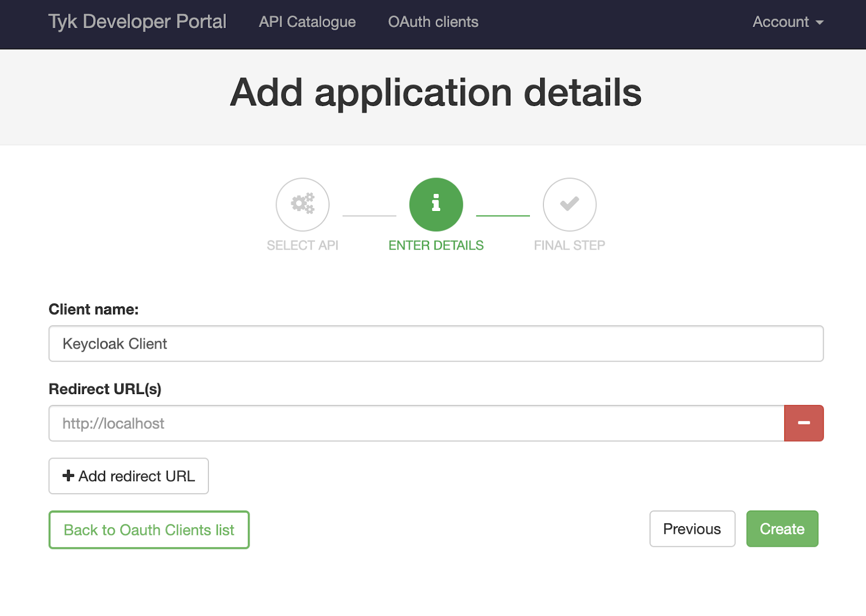The height and width of the screenshot is (616, 866).
Task: Click the Tyk Developer Portal brand link
Action: 137,22
